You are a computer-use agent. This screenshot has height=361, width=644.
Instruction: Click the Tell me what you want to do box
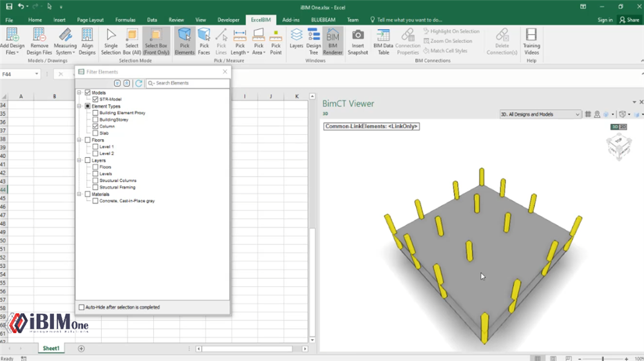pyautogui.click(x=406, y=20)
